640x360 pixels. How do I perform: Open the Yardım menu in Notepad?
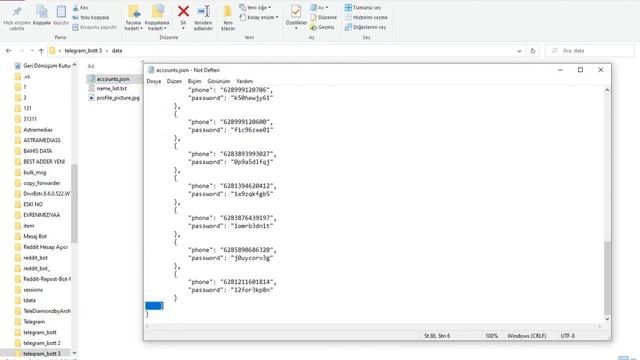pyautogui.click(x=244, y=81)
